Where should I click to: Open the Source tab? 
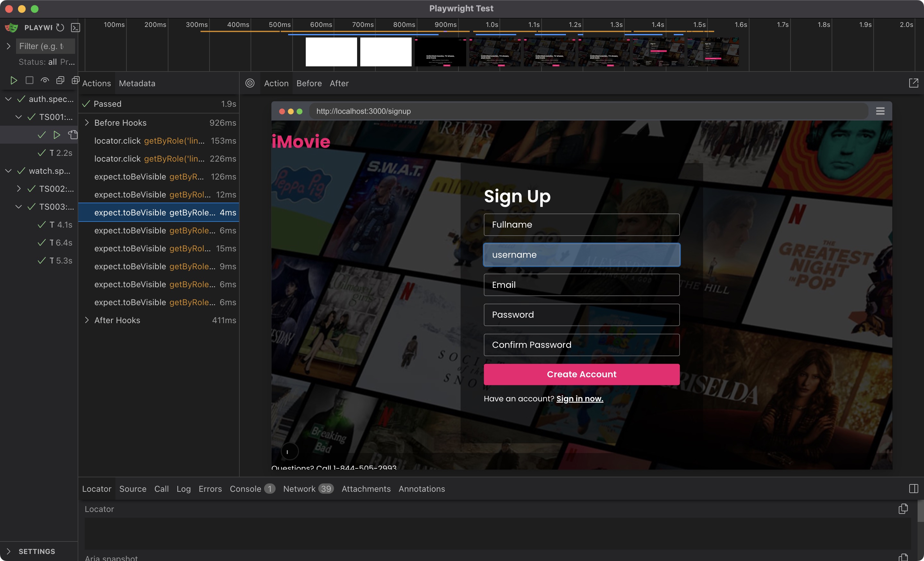pyautogui.click(x=133, y=489)
